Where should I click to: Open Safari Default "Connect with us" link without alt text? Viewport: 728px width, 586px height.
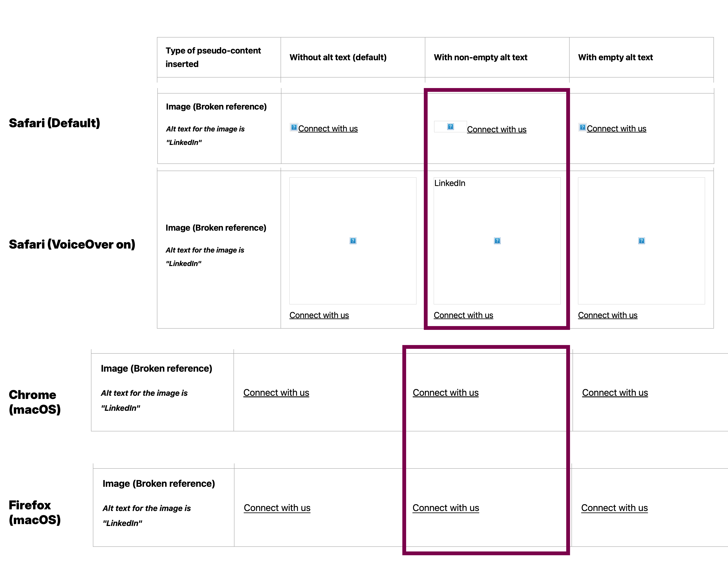[x=328, y=129]
